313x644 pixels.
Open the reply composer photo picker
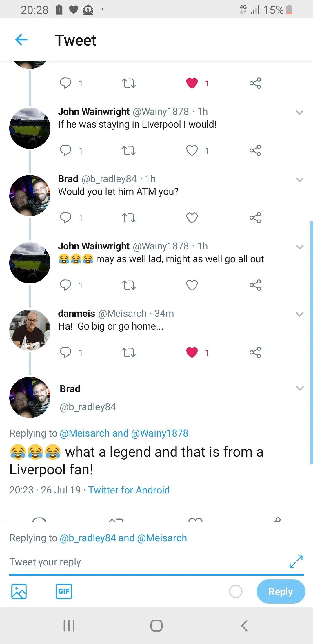(x=18, y=591)
